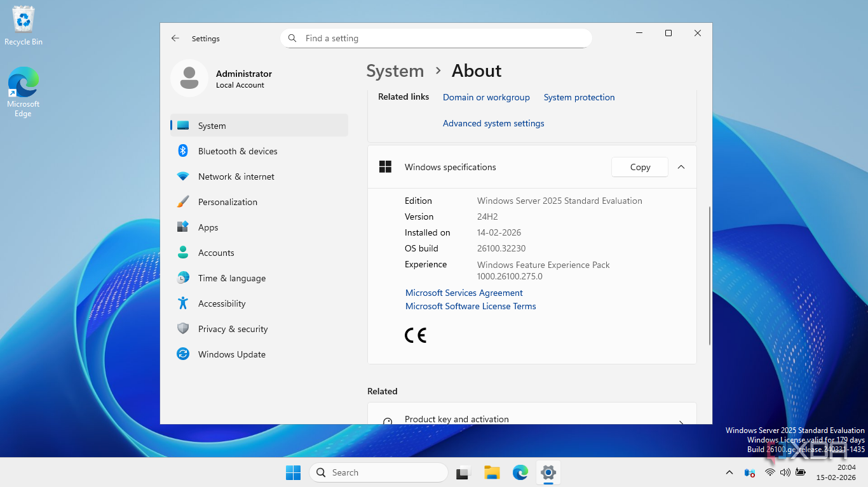Launch File Explorer from the taskbar

492,472
